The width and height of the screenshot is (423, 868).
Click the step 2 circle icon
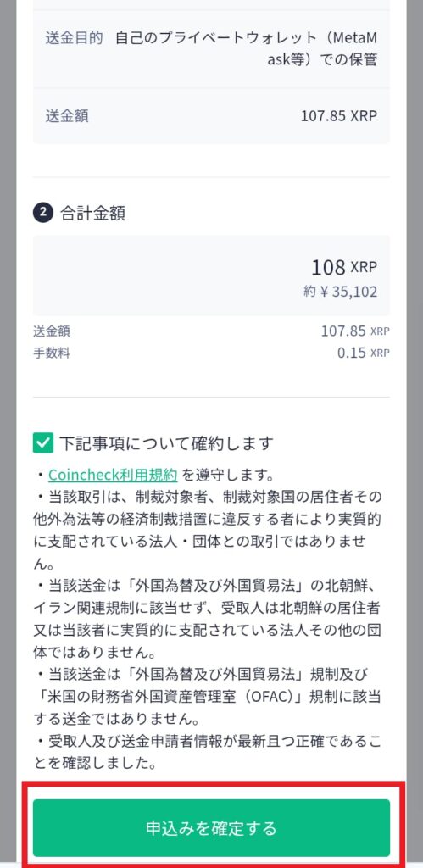[42, 214]
